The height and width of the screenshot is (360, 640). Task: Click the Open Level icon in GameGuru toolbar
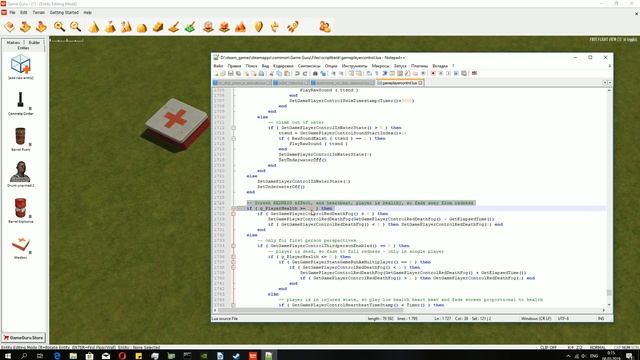click(x=25, y=27)
